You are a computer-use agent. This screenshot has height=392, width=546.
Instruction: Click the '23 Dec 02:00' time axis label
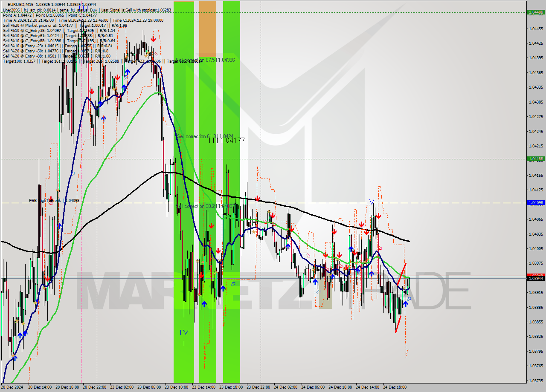point(122,387)
